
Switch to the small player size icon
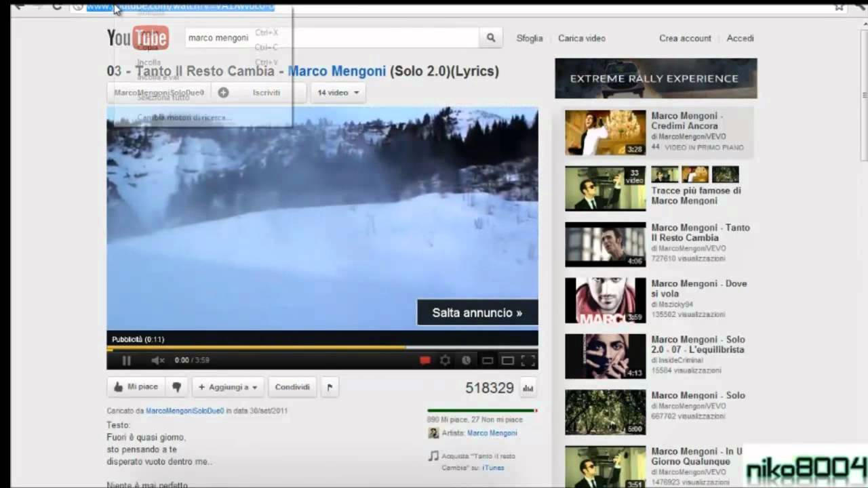487,361
